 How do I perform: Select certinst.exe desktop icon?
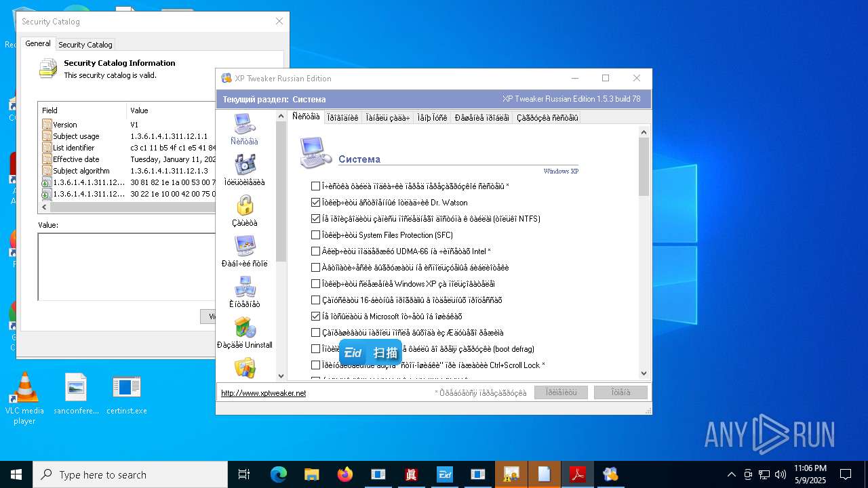click(127, 394)
